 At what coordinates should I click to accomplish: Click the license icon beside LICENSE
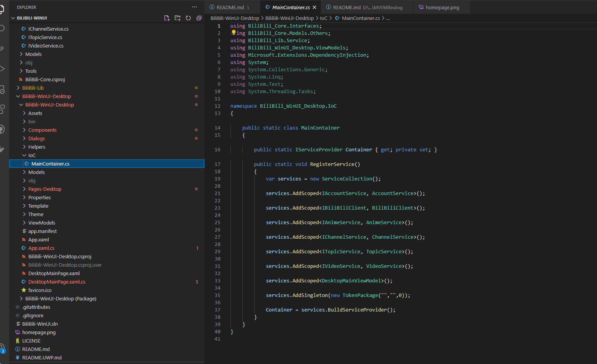point(18,341)
